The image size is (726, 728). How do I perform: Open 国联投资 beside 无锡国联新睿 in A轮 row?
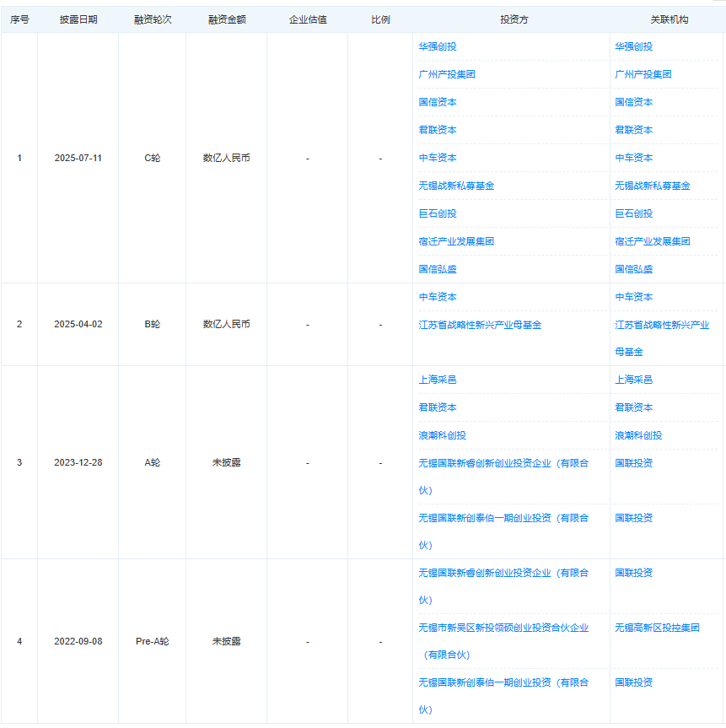633,463
